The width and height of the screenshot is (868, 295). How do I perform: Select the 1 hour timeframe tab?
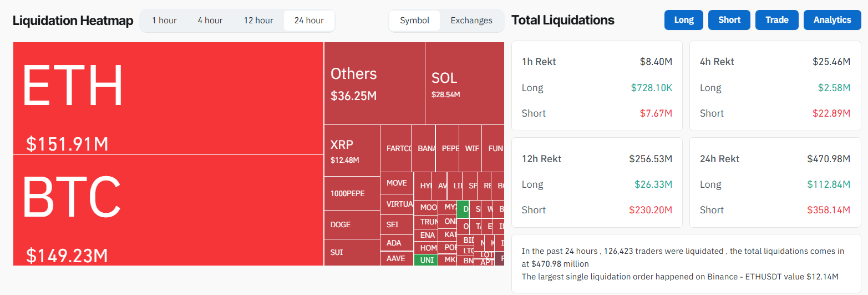(x=164, y=21)
